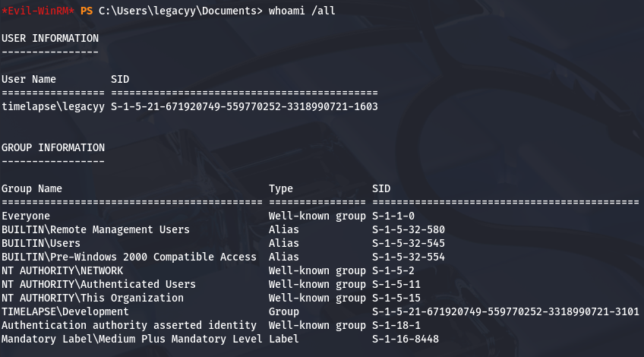Click the Everyone group entry
The height and width of the screenshot is (357, 644).
[26, 216]
